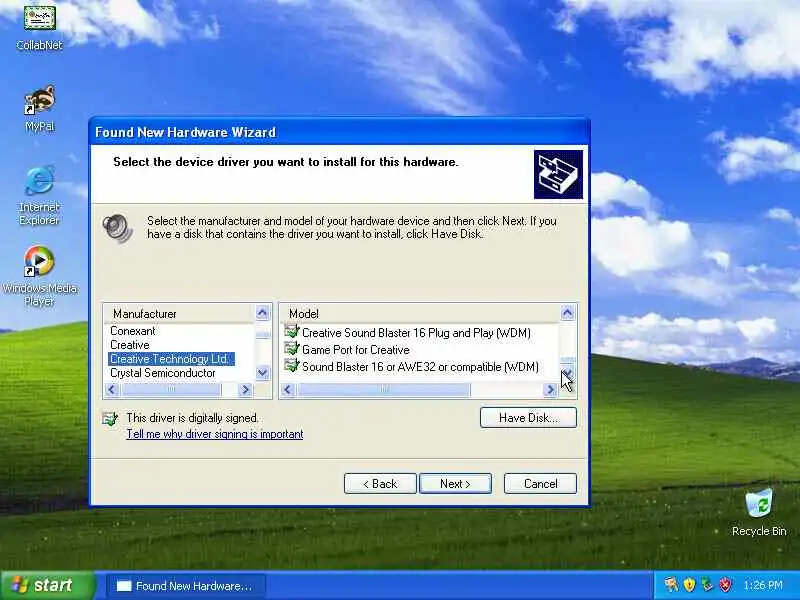Click the Model list scroll-up arrow

point(567,313)
